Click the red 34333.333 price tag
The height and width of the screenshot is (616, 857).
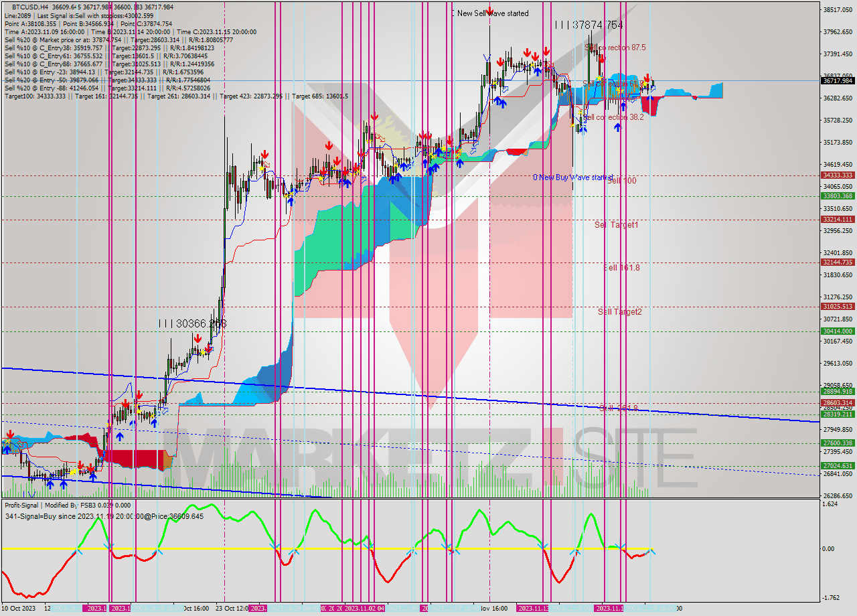[x=838, y=175]
